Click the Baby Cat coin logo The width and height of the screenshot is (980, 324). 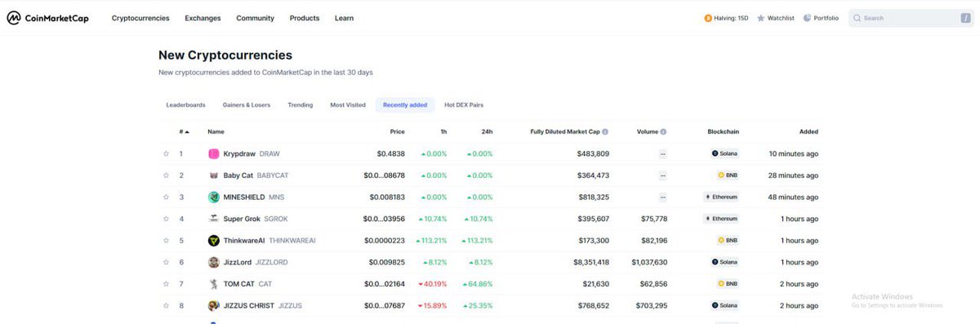pyautogui.click(x=214, y=175)
